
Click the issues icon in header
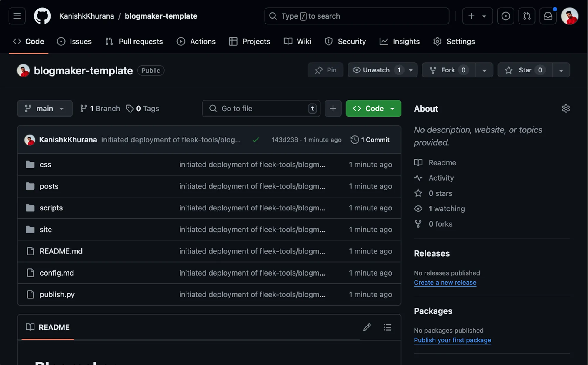coord(505,16)
